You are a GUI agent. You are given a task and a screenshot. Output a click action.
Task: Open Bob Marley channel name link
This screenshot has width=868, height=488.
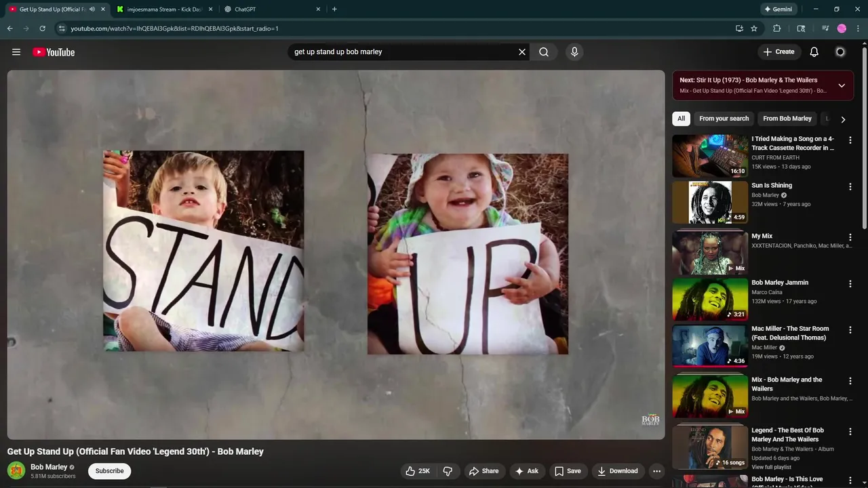click(x=49, y=467)
